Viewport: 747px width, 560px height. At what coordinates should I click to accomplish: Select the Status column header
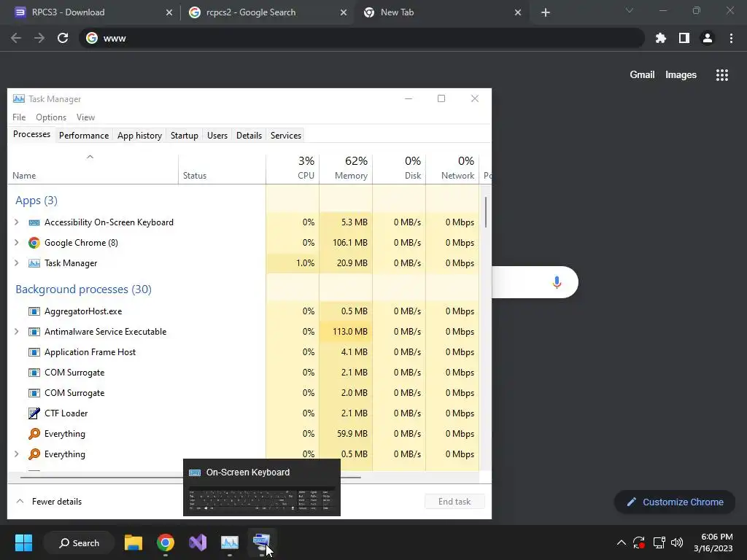click(222, 168)
